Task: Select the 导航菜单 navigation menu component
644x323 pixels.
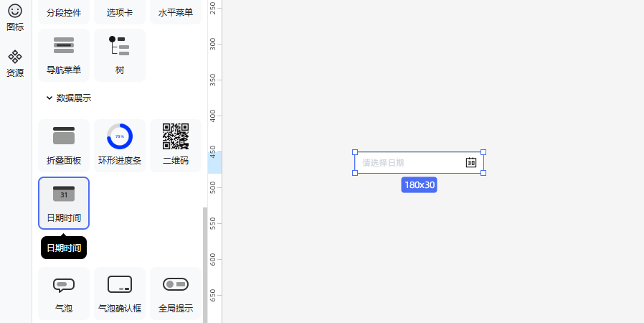Action: coord(64,55)
